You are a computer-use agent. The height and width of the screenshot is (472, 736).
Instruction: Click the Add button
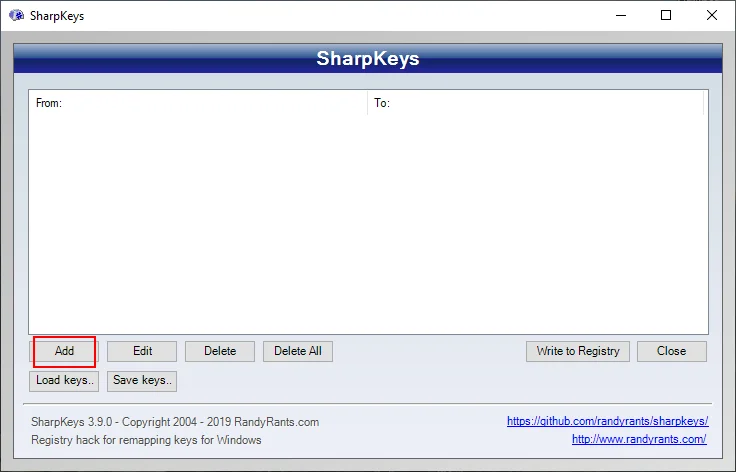click(64, 351)
